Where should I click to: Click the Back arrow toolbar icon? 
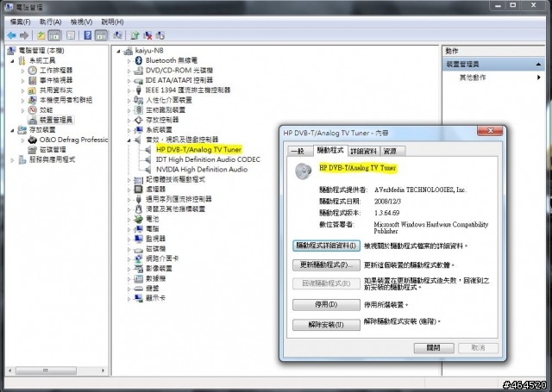click(11, 35)
